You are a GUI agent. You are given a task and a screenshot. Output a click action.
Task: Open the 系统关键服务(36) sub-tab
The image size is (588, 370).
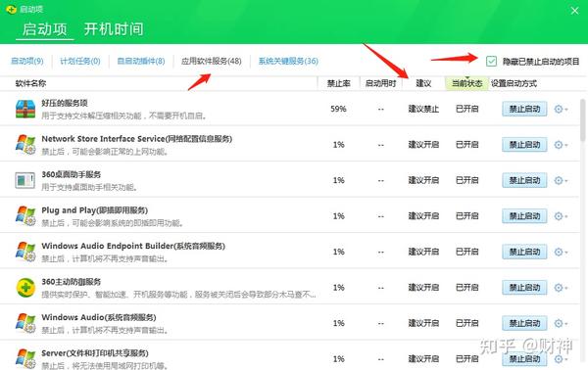(288, 61)
